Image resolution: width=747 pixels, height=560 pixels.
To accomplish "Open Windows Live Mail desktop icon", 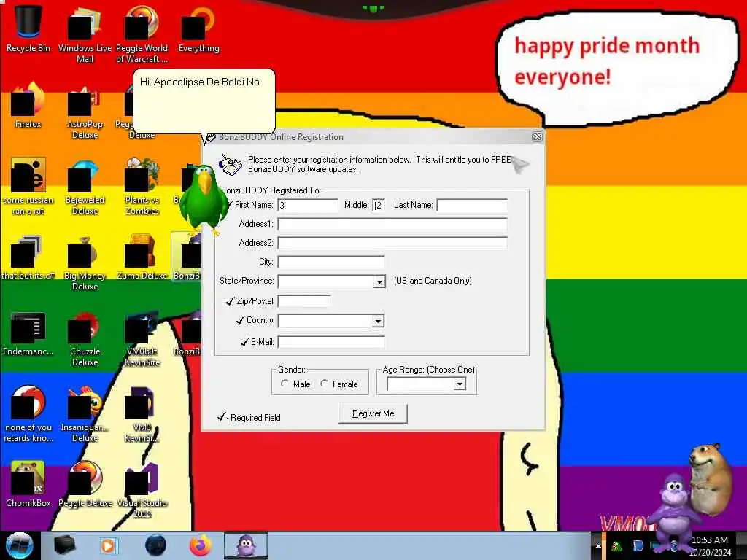I will pos(85,34).
